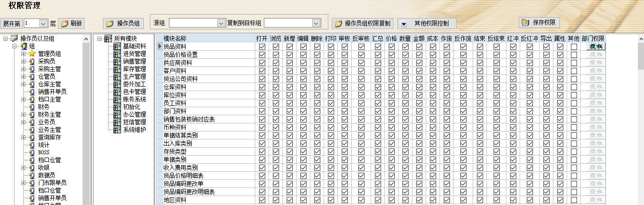Click the operator tree's vertical scrollbar up arrow

[86, 38]
